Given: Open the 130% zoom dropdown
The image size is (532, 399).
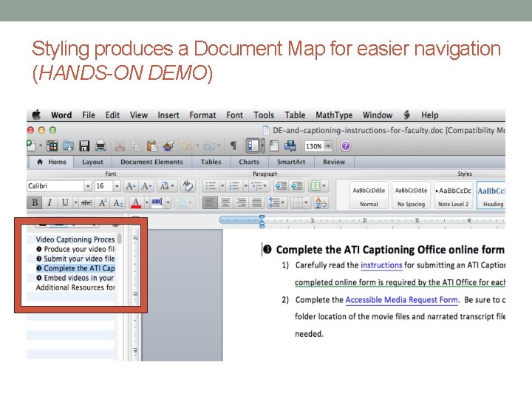Looking at the screenshot, I should click(328, 146).
